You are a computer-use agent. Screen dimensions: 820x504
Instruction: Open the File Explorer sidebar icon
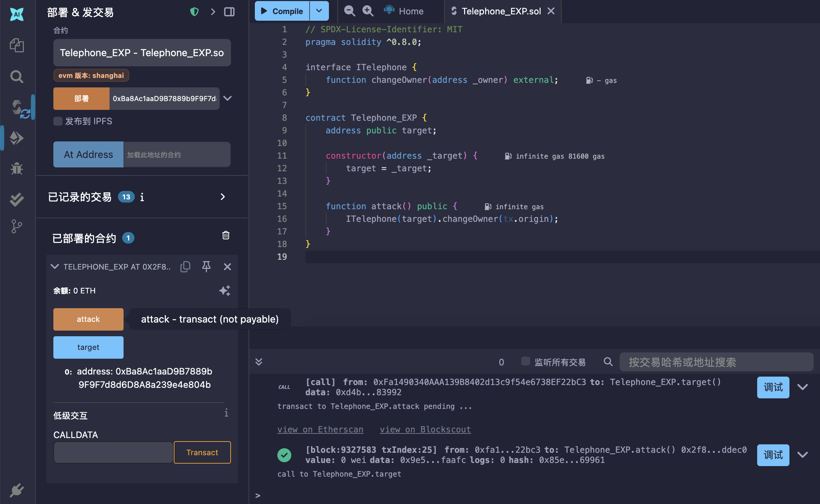(16, 45)
